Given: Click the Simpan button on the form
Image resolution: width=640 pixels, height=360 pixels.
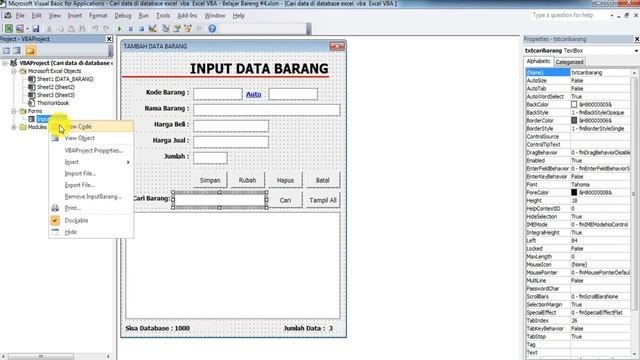Looking at the screenshot, I should point(210,180).
